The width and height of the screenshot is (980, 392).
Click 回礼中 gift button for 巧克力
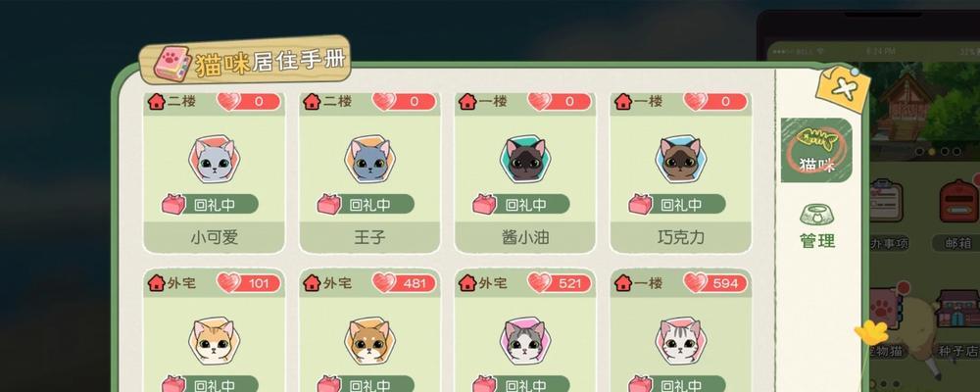coord(677,204)
